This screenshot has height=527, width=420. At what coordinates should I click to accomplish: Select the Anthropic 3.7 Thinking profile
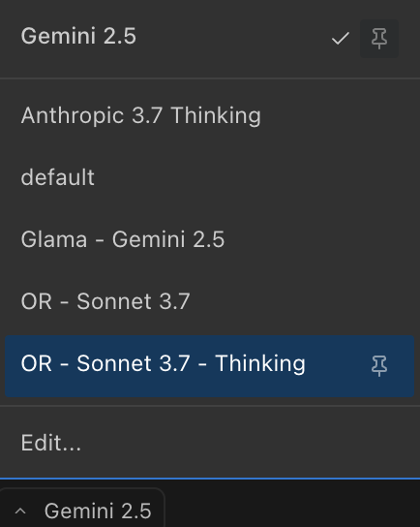coord(210,115)
